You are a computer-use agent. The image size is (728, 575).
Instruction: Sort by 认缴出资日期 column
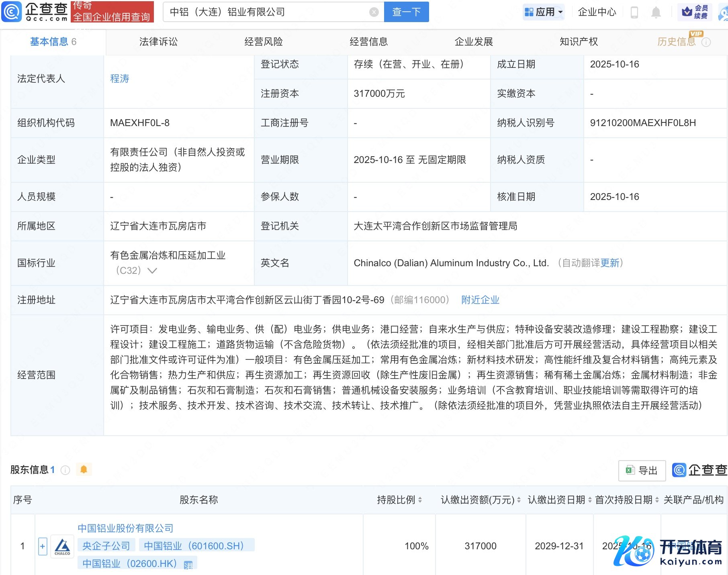point(590,500)
